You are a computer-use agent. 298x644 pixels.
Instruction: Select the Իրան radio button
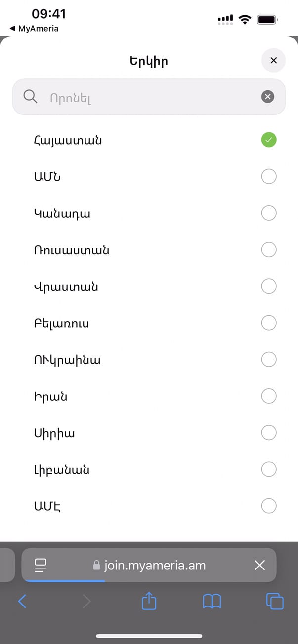tap(269, 396)
